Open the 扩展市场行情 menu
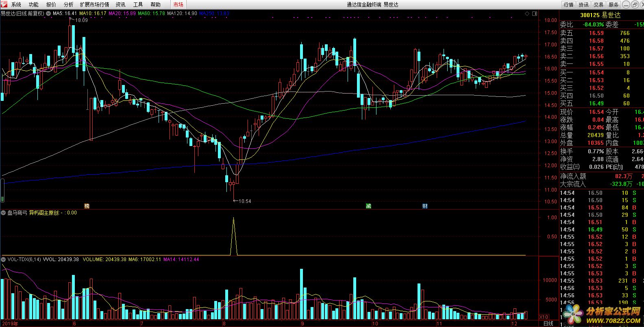The height and width of the screenshot is (327, 644). click(x=95, y=4)
